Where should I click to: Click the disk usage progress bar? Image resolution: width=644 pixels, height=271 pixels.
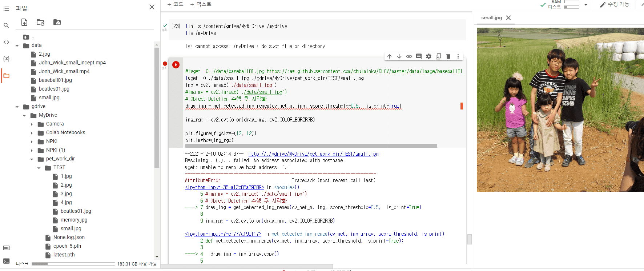pyautogui.click(x=73, y=264)
